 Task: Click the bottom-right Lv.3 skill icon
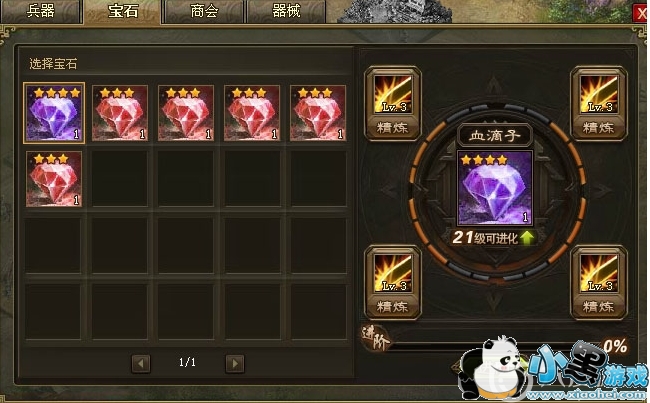(599, 273)
